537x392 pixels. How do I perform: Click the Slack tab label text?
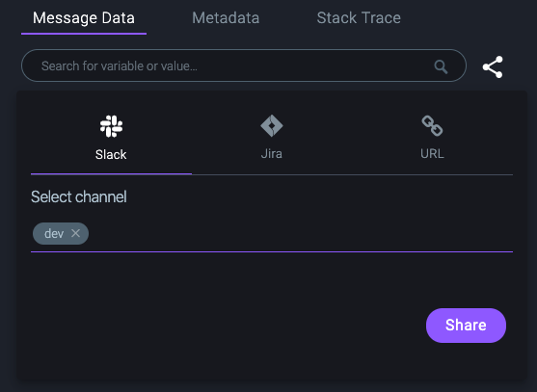tap(111, 155)
